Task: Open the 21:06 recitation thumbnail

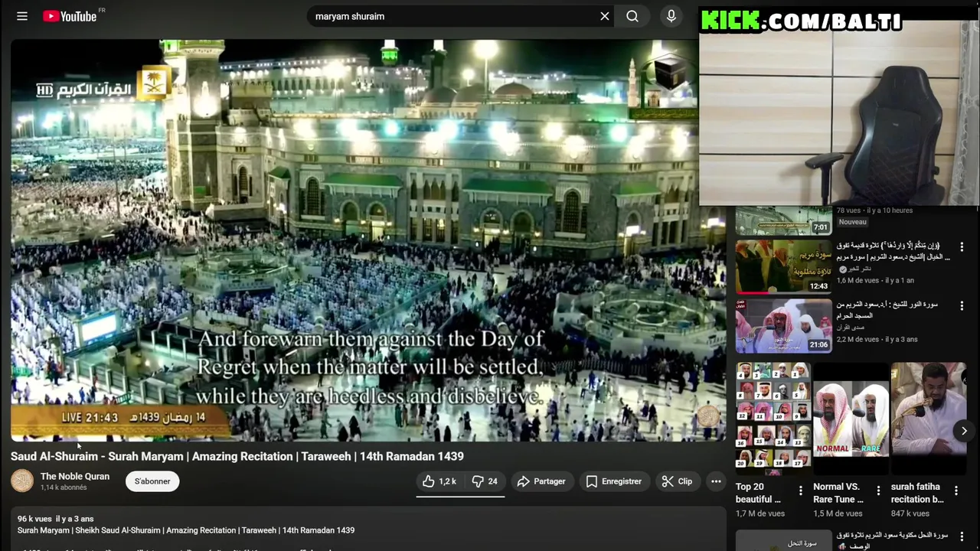Action: [x=783, y=325]
